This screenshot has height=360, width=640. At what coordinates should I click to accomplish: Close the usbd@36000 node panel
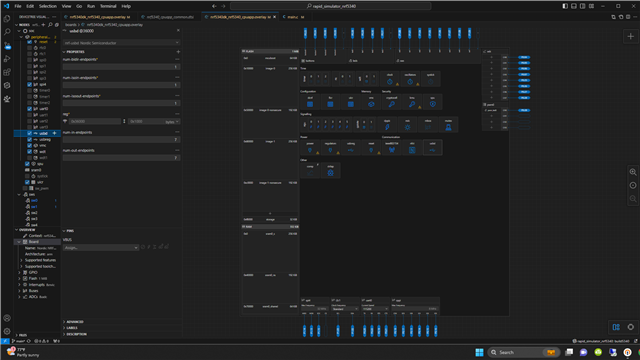pos(178,31)
